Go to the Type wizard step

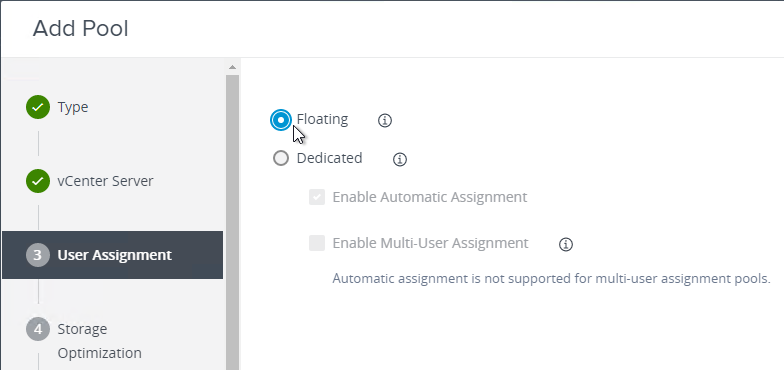coord(73,107)
